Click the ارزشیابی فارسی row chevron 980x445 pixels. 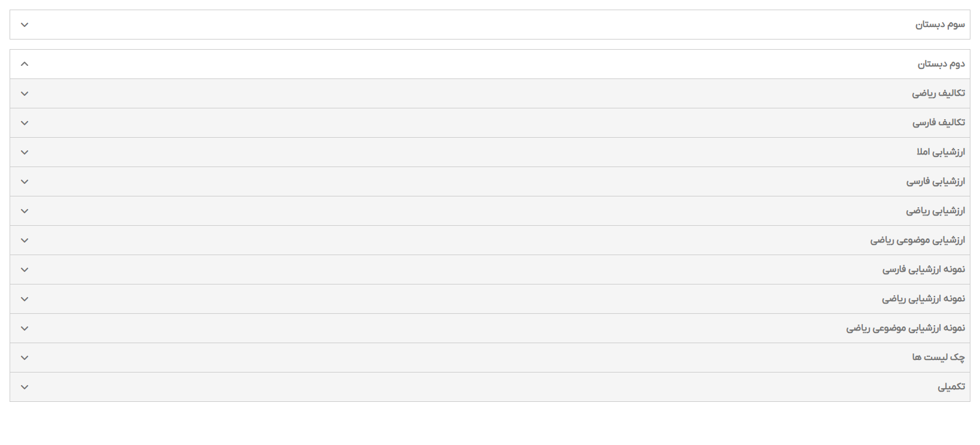click(25, 181)
